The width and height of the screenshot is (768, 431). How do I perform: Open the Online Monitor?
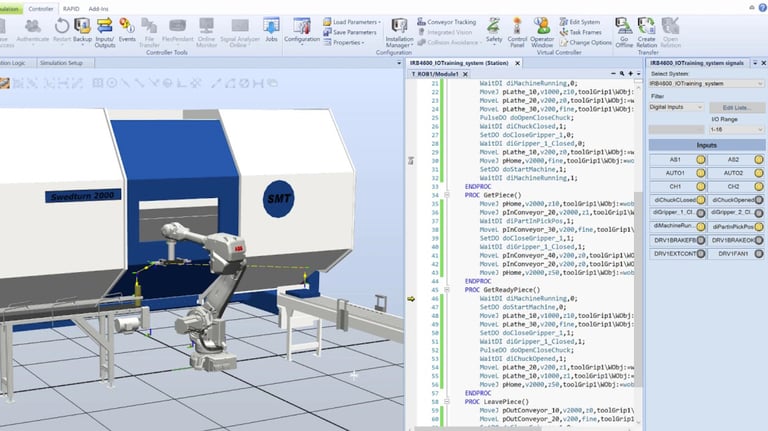tap(206, 32)
